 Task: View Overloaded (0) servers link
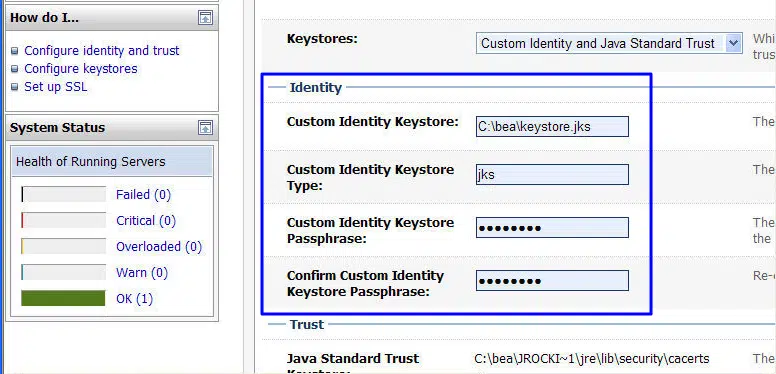tap(159, 246)
